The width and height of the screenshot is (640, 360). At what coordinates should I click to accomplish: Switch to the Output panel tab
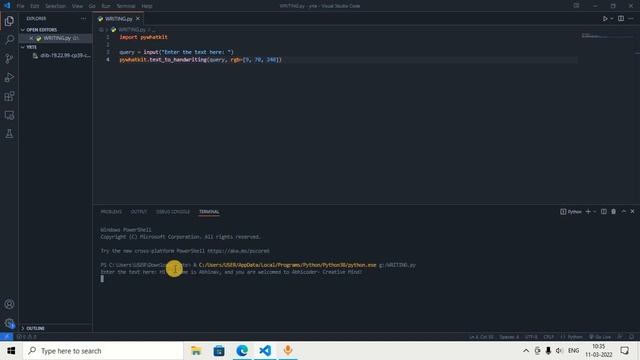pyautogui.click(x=139, y=212)
